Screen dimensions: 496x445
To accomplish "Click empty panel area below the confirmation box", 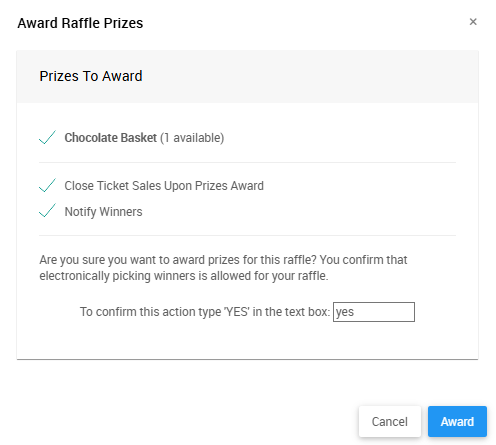I will (x=247, y=341).
